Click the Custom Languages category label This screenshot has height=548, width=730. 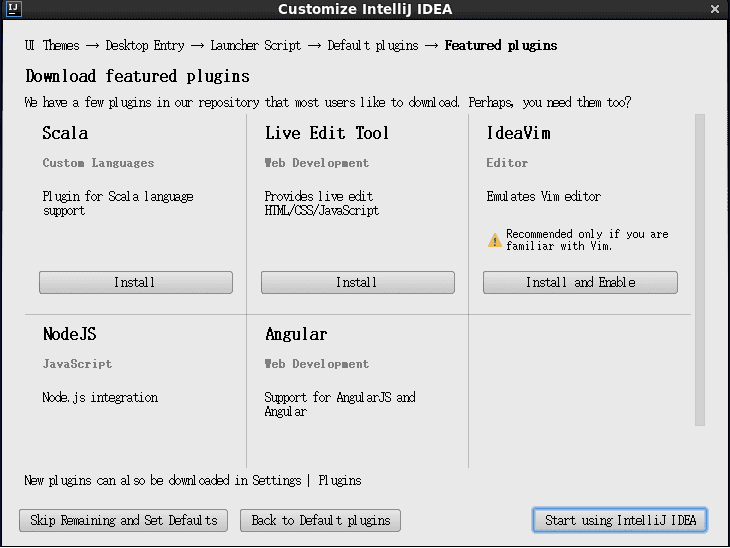click(98, 163)
